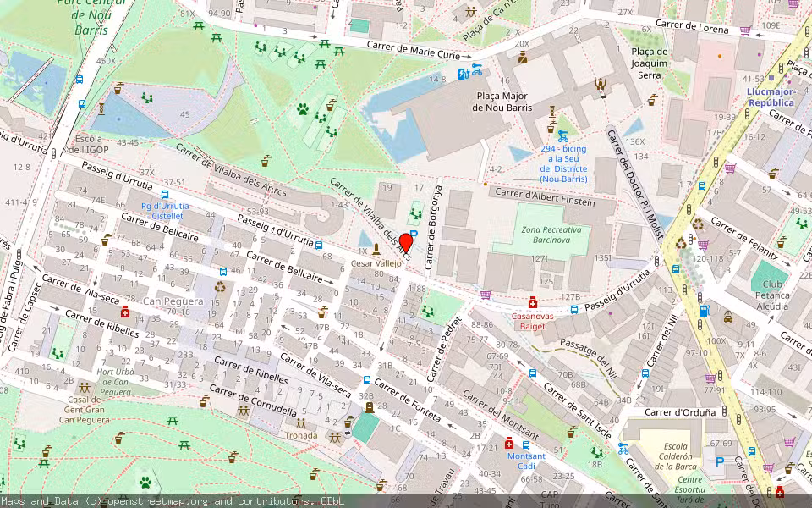The width and height of the screenshot is (812, 508).
Task: Click the memorial icon at number 32B
Action: (370, 407)
